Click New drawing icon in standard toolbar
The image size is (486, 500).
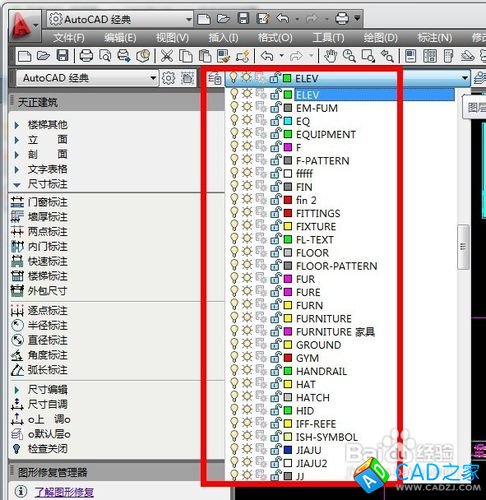[x=24, y=56]
